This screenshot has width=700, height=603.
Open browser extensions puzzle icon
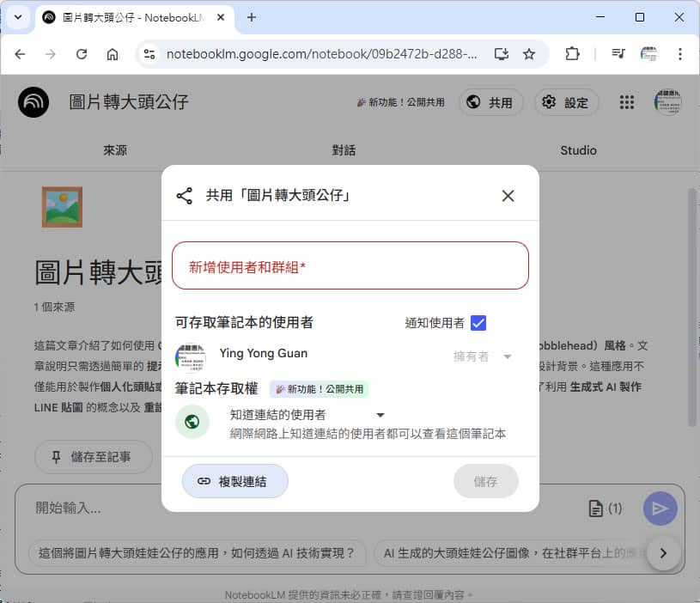pyautogui.click(x=572, y=54)
